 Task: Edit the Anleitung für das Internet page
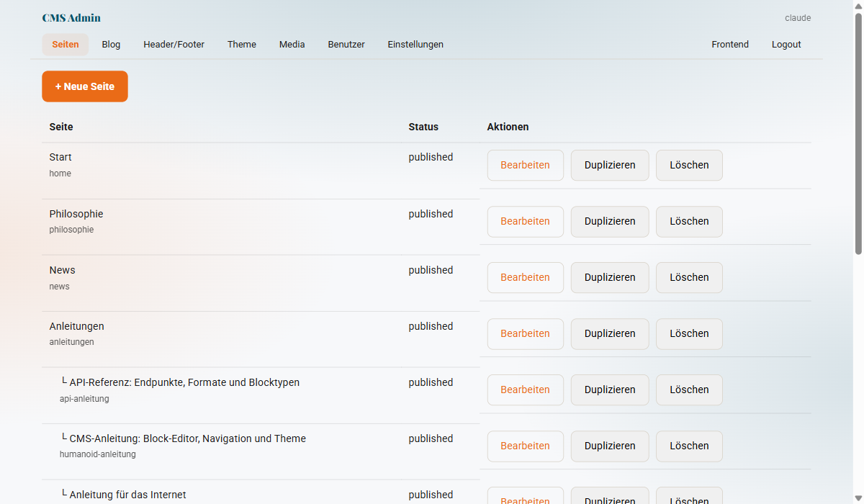coord(525,500)
